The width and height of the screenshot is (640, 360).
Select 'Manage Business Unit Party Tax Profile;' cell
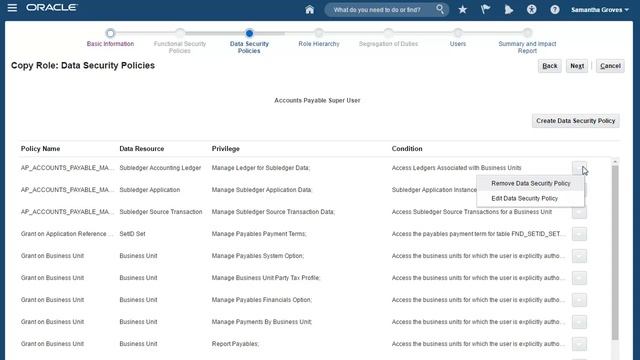(266, 278)
